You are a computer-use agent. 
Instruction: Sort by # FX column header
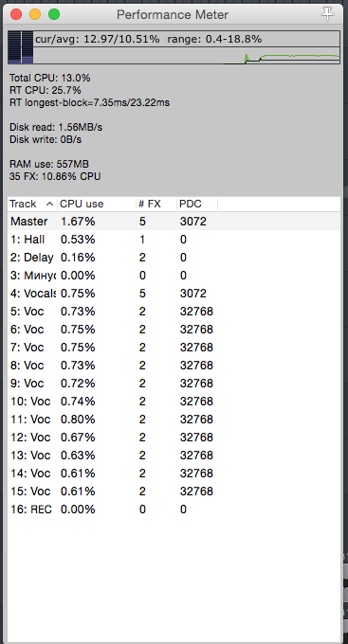156,205
